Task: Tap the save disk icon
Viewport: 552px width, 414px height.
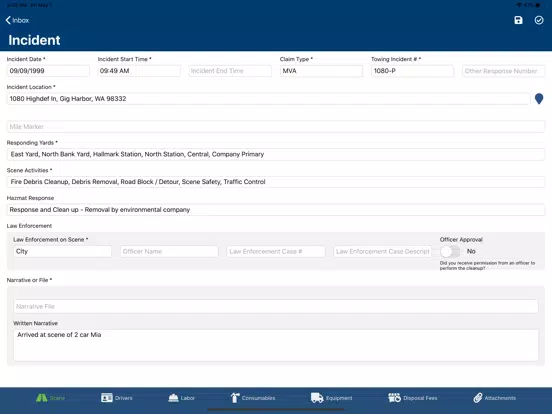Action: pyautogui.click(x=518, y=20)
